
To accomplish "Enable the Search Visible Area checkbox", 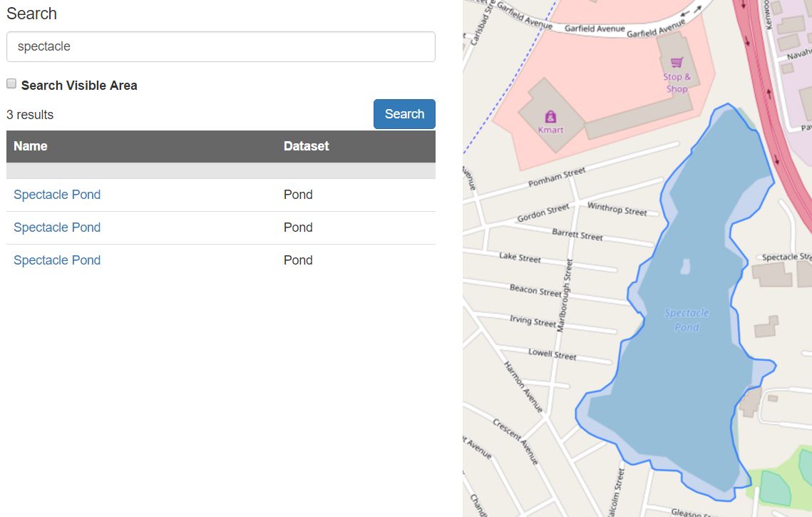I will [x=11, y=84].
